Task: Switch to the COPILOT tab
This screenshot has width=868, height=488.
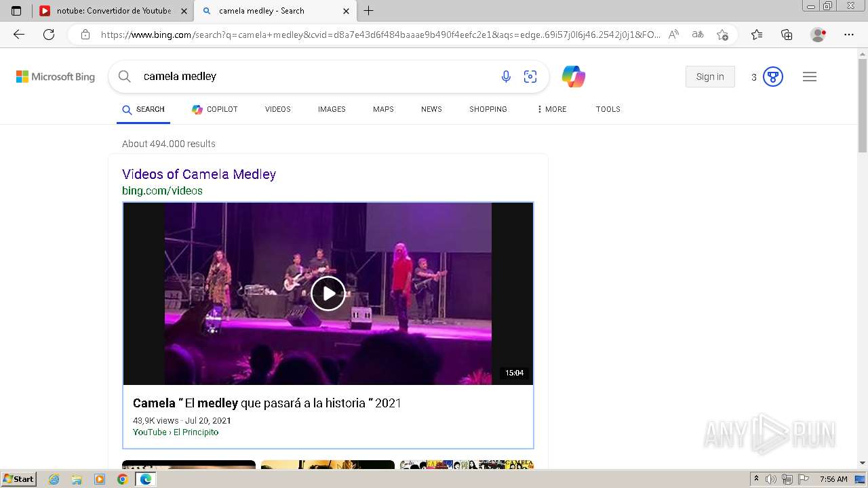Action: (214, 109)
